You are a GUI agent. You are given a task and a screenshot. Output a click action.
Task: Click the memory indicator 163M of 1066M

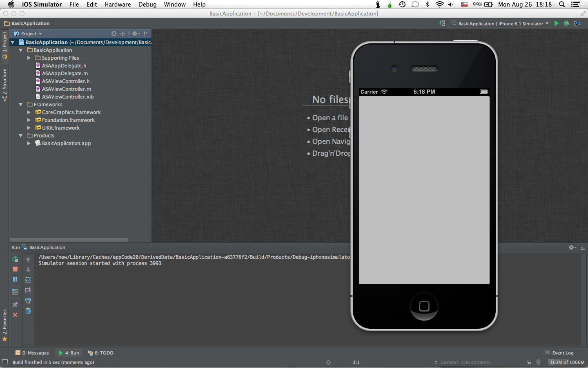coord(567,362)
